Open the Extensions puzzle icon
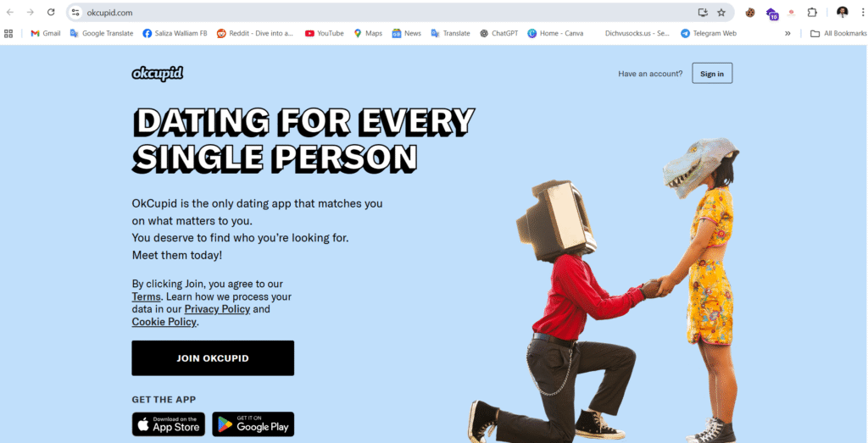868x443 pixels. 812,12
